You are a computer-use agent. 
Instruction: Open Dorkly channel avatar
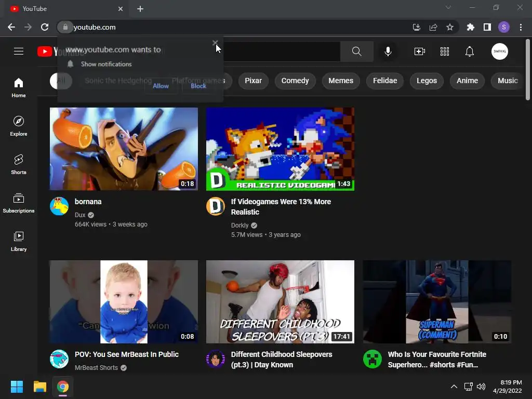click(x=216, y=206)
